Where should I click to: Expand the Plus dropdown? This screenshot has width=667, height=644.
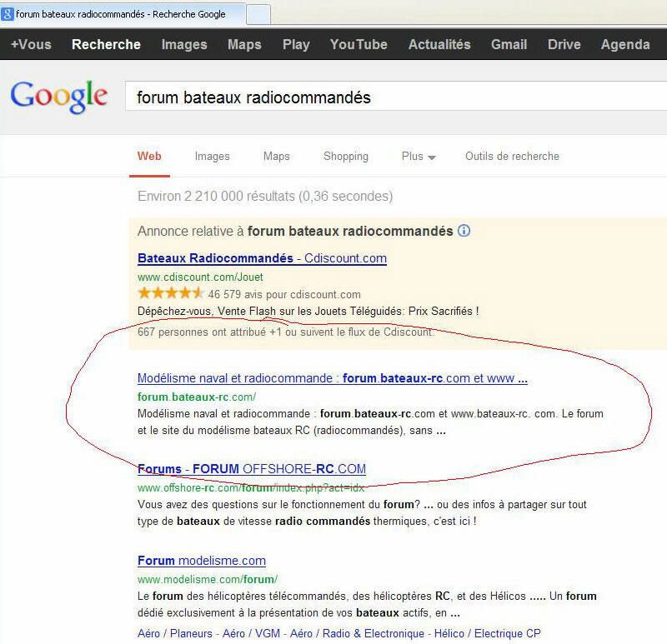coord(419,157)
